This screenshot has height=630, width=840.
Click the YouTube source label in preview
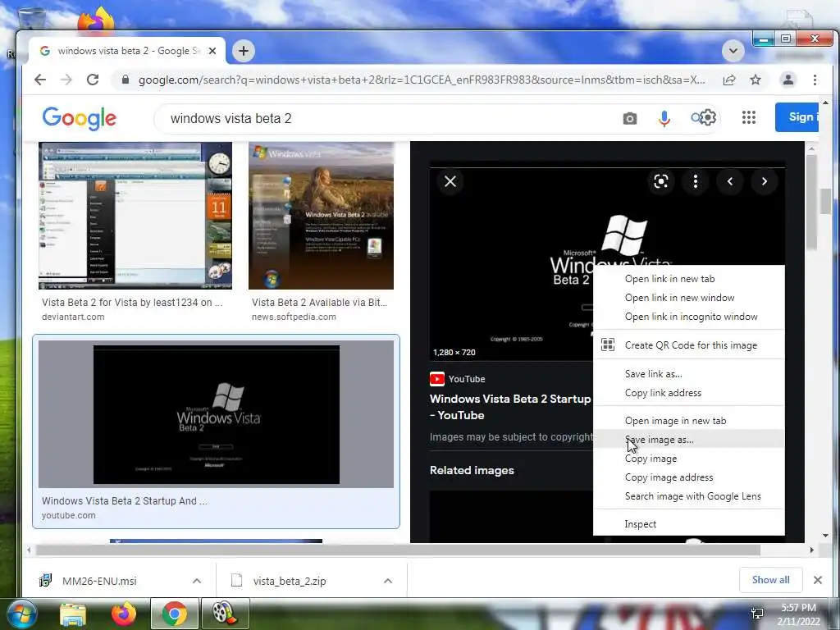click(458, 379)
